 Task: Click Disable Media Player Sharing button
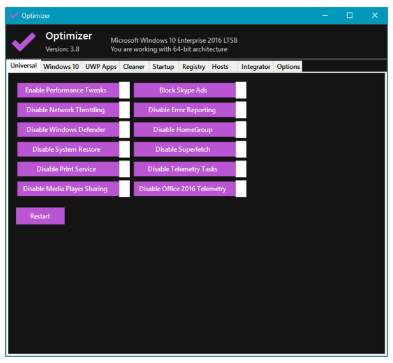(x=68, y=189)
